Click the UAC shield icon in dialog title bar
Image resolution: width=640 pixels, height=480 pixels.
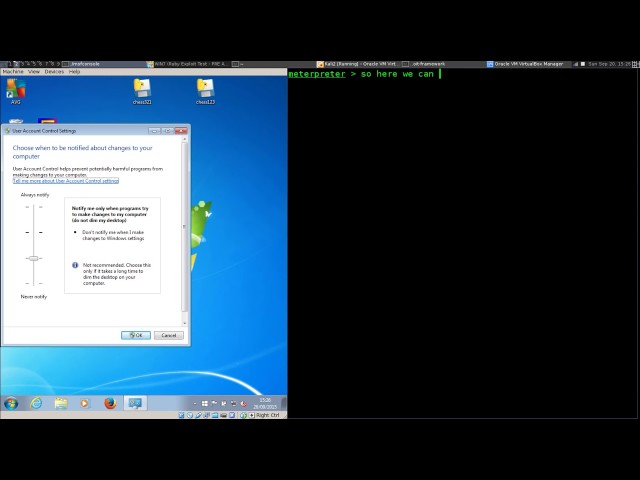pos(7,131)
